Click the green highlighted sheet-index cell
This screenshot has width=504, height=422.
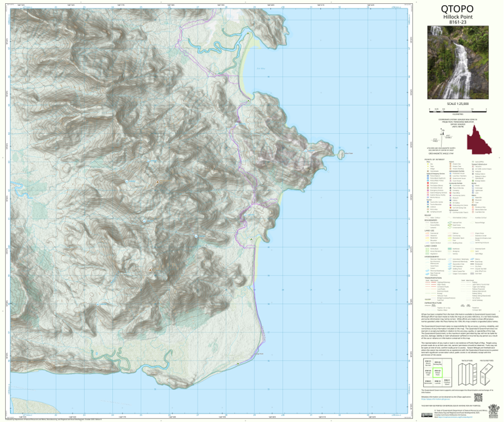click(438, 373)
